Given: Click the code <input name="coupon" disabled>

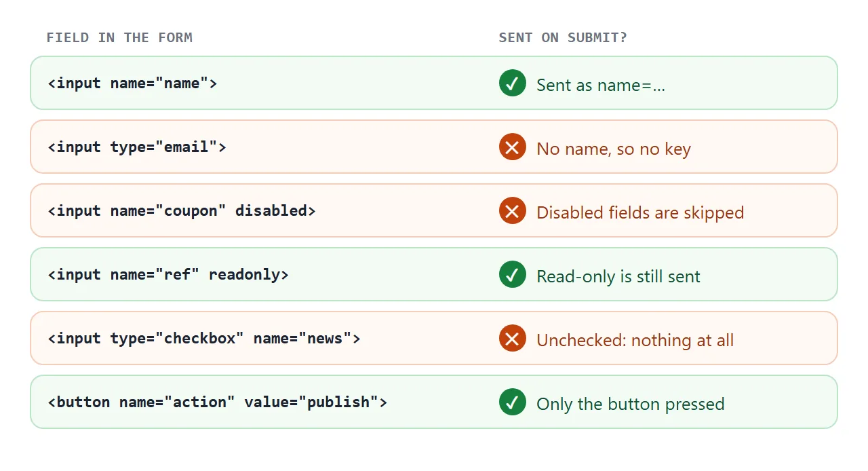Looking at the screenshot, I should (182, 211).
